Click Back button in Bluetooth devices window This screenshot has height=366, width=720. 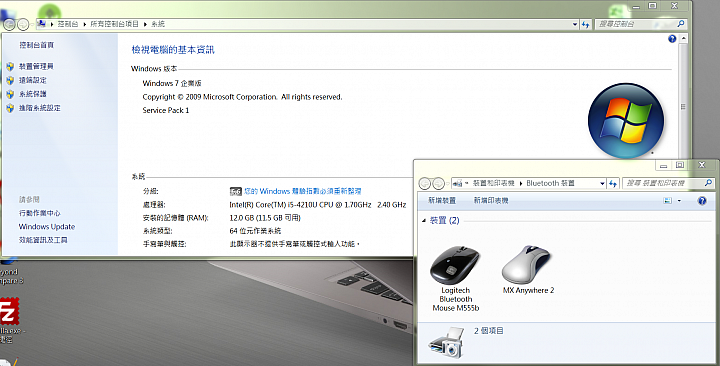click(x=425, y=184)
